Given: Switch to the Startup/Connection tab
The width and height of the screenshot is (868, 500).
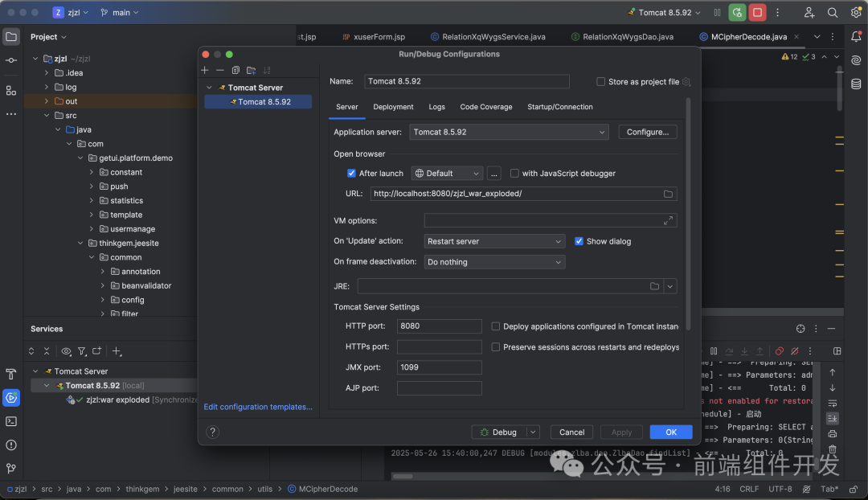Looking at the screenshot, I should pos(559,107).
